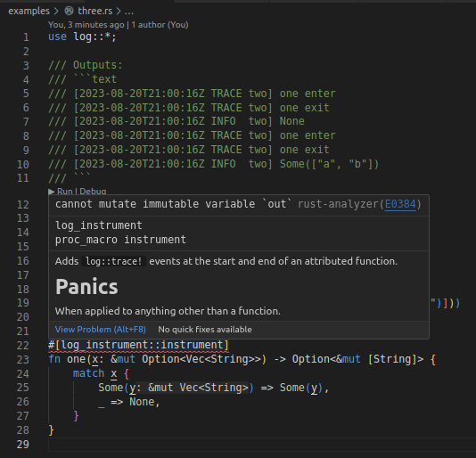
Task: Open the examples breadcrumb folder
Action: pyautogui.click(x=29, y=11)
